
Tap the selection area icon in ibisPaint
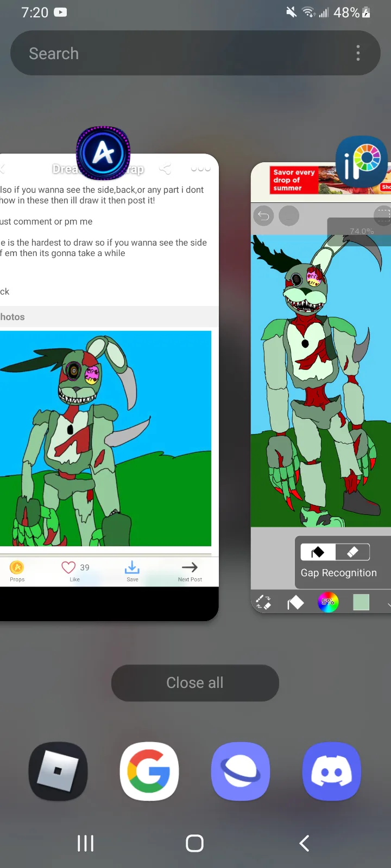click(383, 215)
